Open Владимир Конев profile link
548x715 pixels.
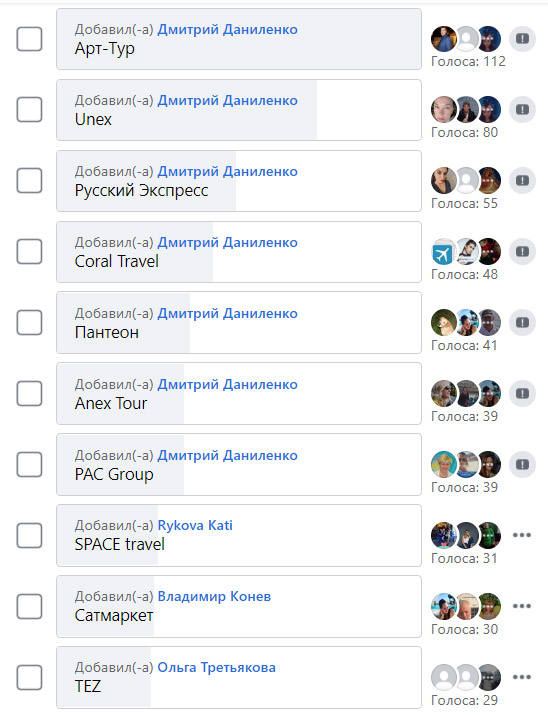[214, 596]
